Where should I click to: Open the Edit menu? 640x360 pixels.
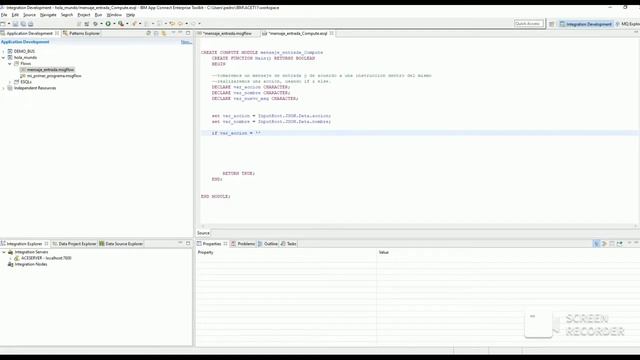coord(15,15)
